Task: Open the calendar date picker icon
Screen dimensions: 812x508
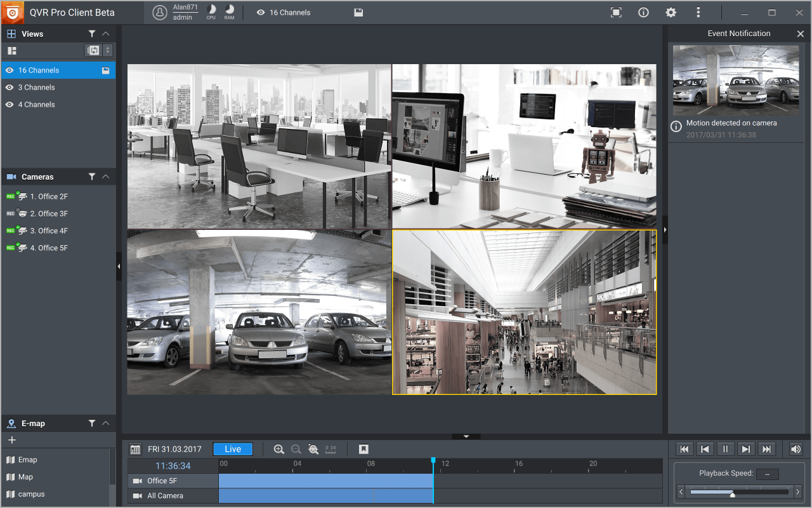Action: click(135, 449)
